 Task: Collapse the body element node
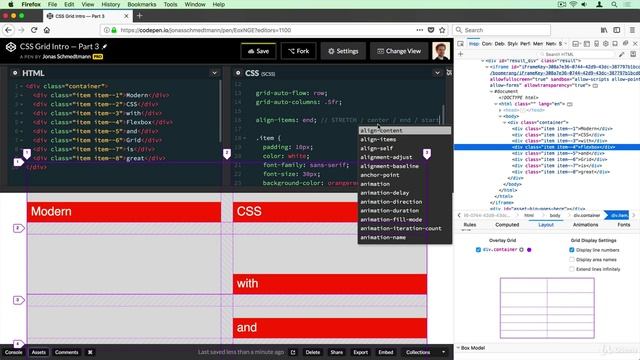(x=500, y=116)
